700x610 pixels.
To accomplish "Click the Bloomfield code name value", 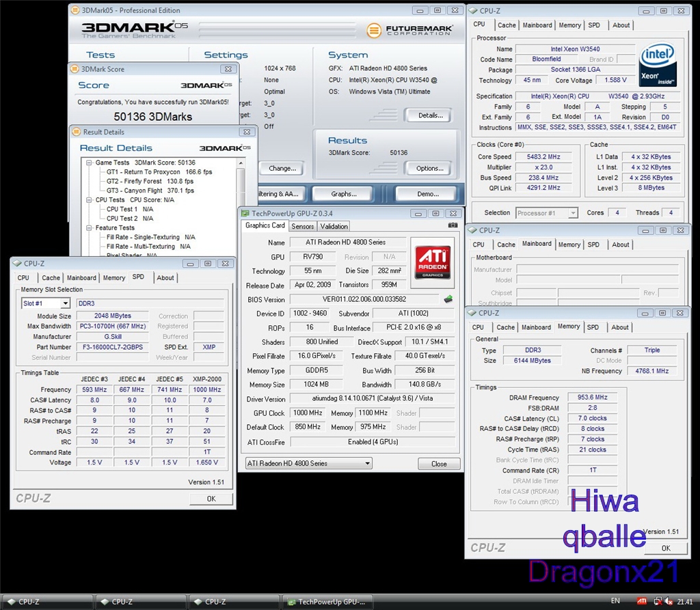I will click(x=546, y=59).
